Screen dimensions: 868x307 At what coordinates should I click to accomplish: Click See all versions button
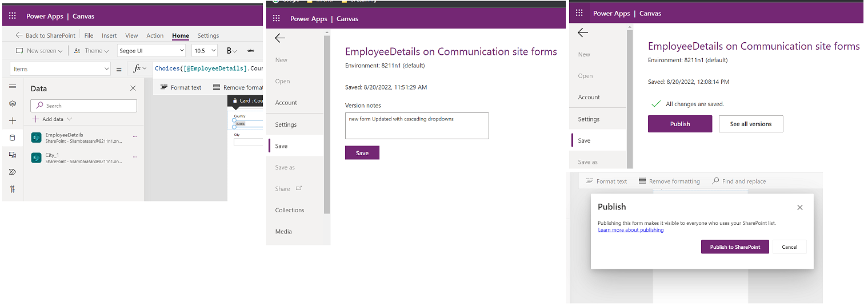[751, 124]
